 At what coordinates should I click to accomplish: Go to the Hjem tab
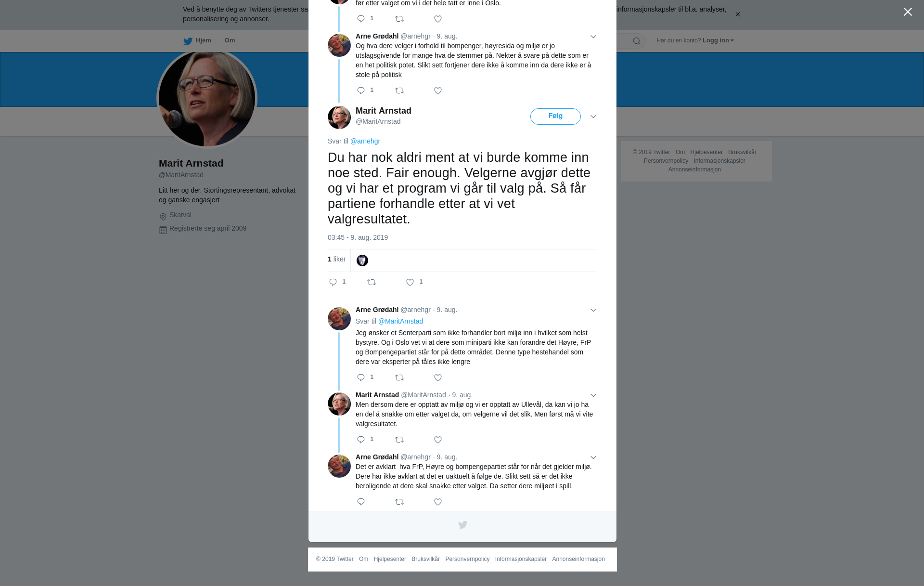tap(197, 40)
